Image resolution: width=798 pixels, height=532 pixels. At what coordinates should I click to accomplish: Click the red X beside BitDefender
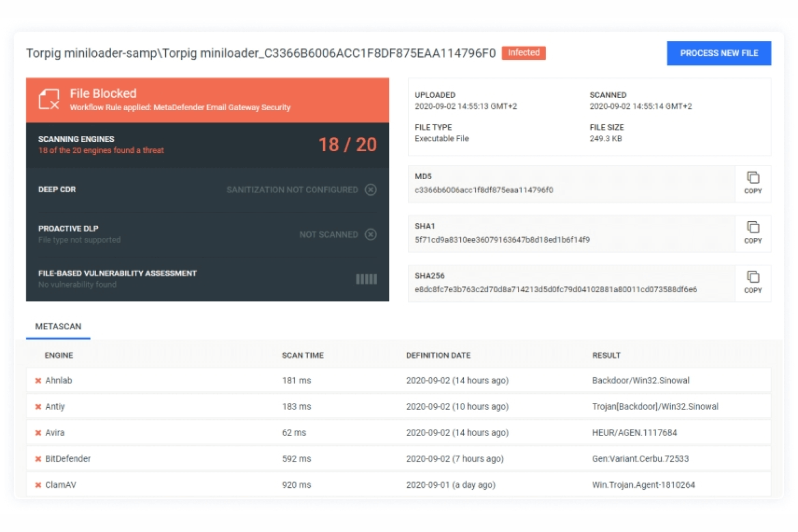[x=38, y=459]
